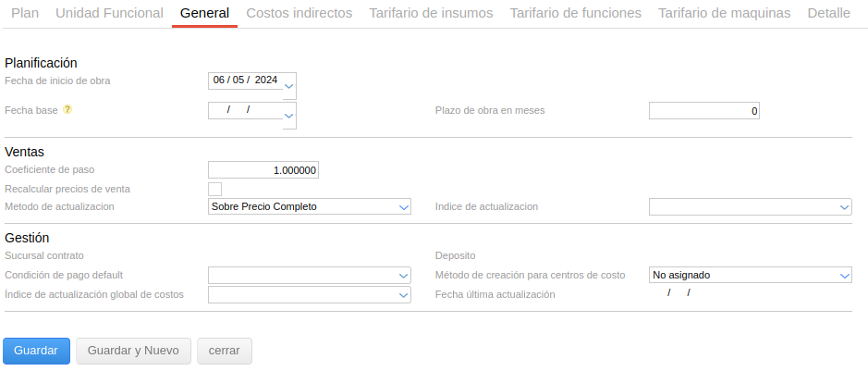
Task: Expand Método de creación para centros de costo
Action: click(844, 275)
